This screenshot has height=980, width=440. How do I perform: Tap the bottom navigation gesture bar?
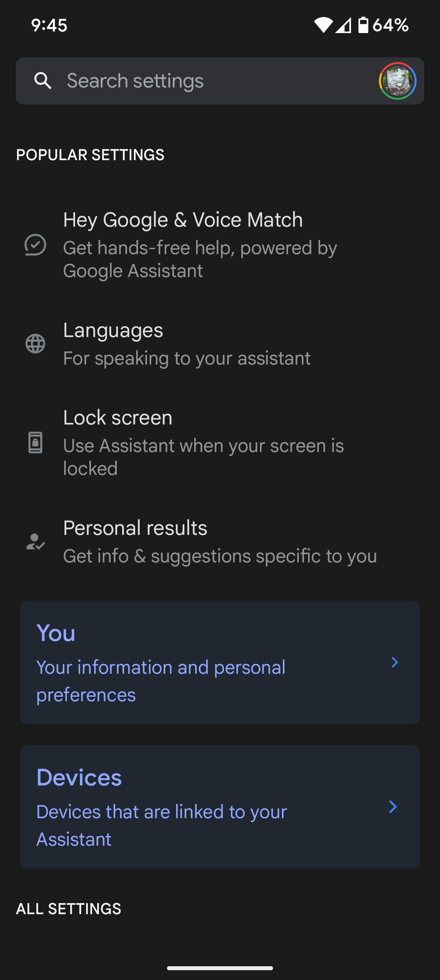[x=220, y=968]
